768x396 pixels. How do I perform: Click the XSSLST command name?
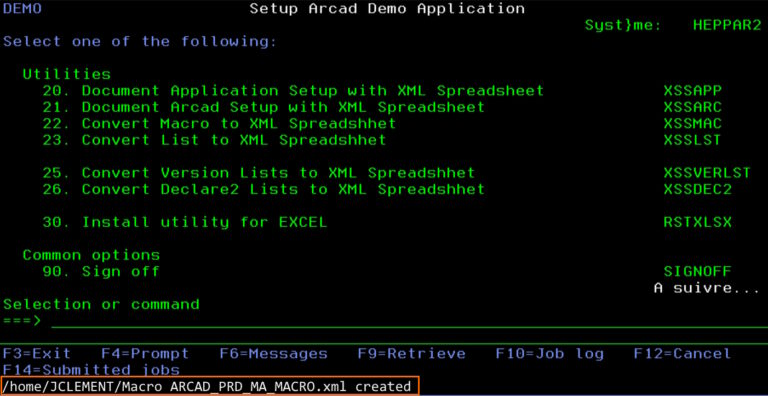click(x=693, y=140)
